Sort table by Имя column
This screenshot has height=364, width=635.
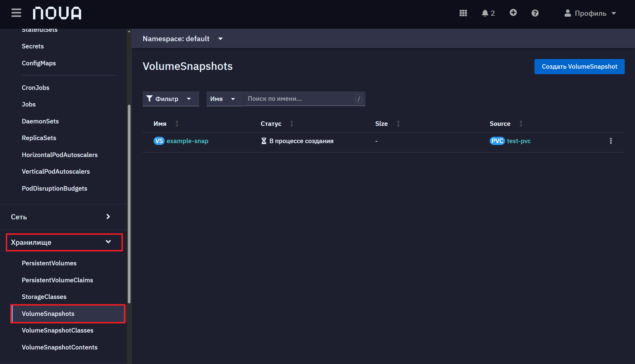pos(177,123)
